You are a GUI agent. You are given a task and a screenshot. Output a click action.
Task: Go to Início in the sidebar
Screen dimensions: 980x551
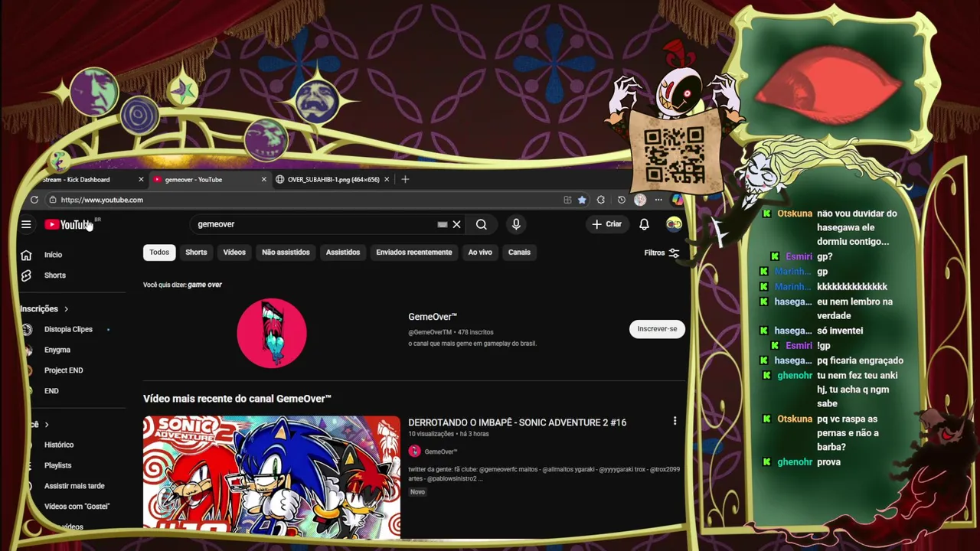coord(53,255)
